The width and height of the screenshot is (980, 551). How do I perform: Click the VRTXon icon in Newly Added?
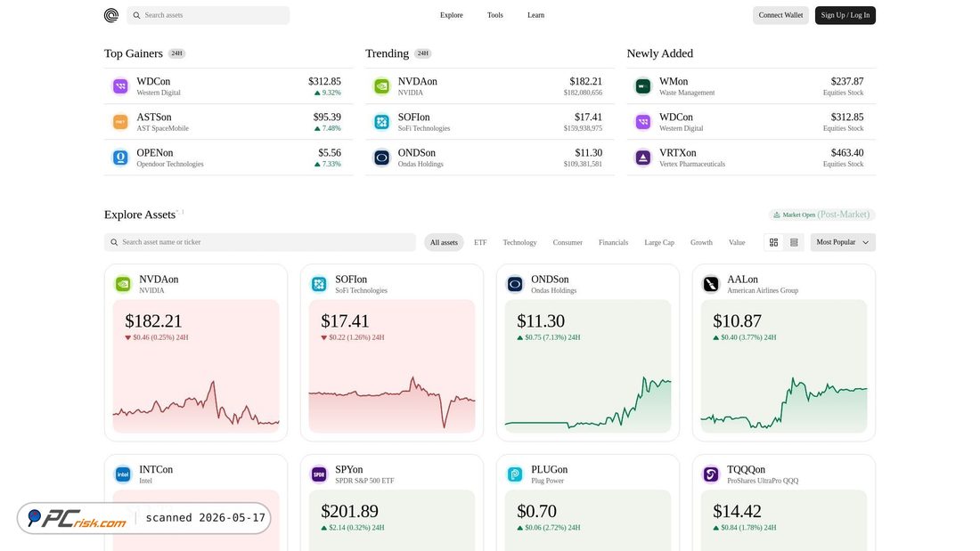[x=642, y=158]
